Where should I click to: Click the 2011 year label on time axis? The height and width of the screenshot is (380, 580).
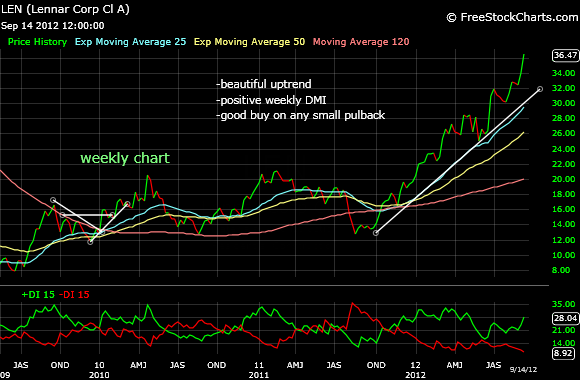point(259,375)
